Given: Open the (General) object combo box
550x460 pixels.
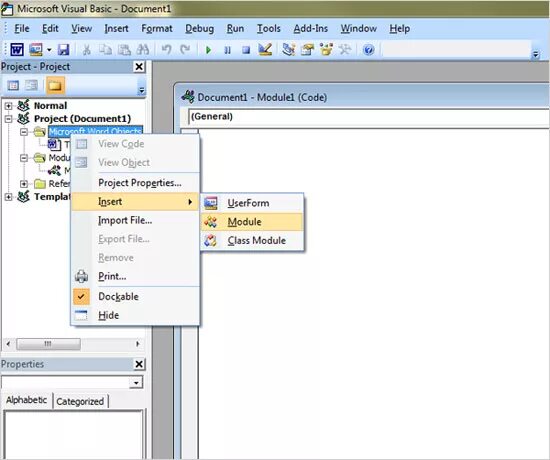Looking at the screenshot, I should pyautogui.click(x=368, y=116).
